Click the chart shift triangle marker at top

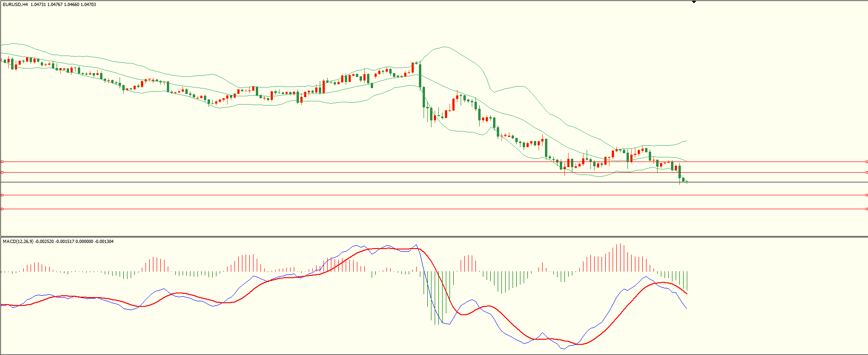pos(694,2)
